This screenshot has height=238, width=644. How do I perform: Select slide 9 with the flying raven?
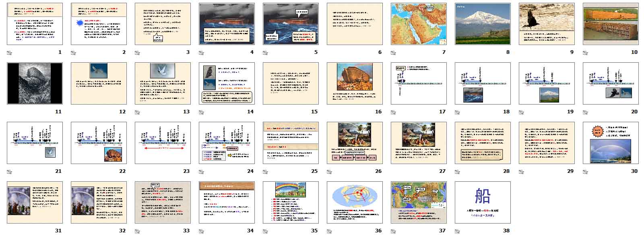[547, 24]
